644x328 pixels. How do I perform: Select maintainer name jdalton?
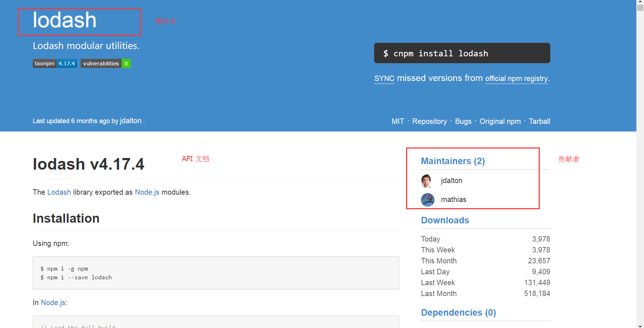tap(451, 181)
